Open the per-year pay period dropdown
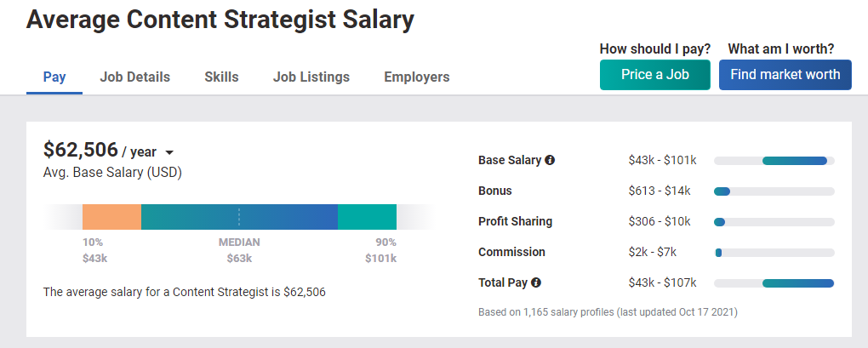 coord(168,152)
